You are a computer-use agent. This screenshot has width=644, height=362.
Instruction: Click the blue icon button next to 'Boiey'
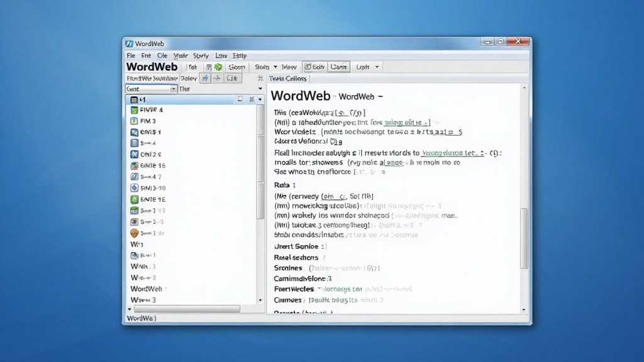[205, 78]
